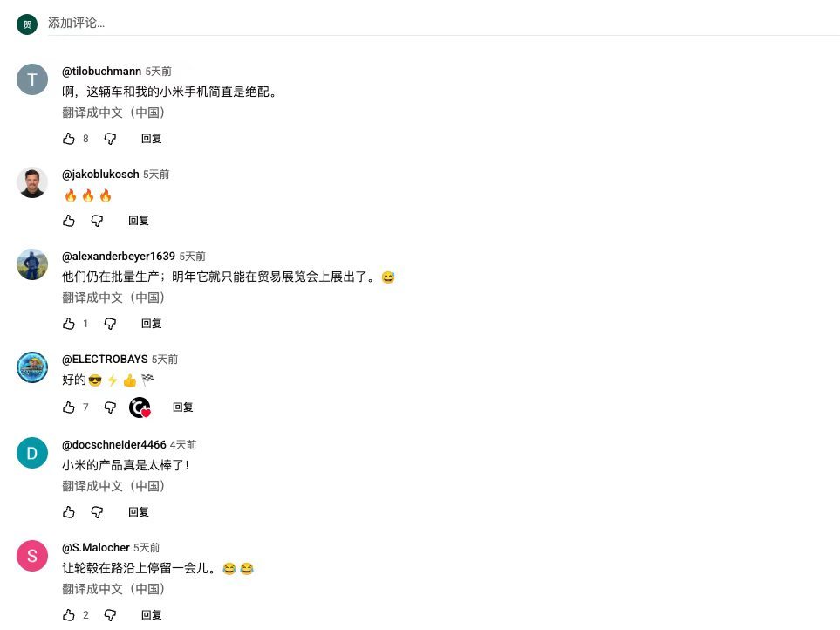Open @tilobuchmann's avatar profile picture
840x630 pixels.
32,79
